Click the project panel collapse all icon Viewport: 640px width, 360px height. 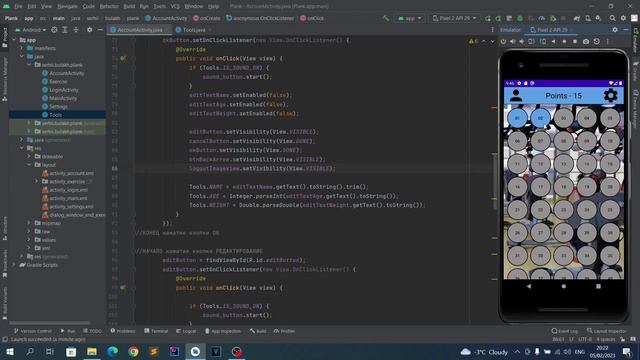[76, 30]
